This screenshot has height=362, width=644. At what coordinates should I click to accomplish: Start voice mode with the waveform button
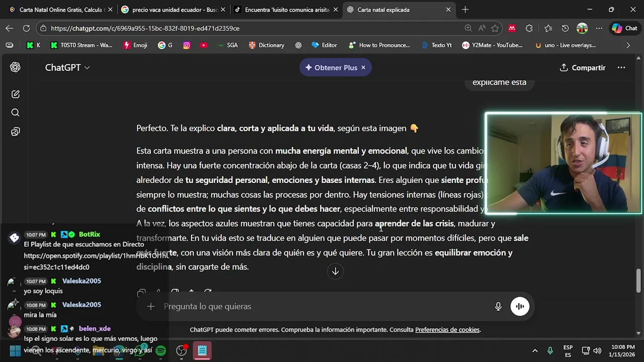[x=520, y=306]
